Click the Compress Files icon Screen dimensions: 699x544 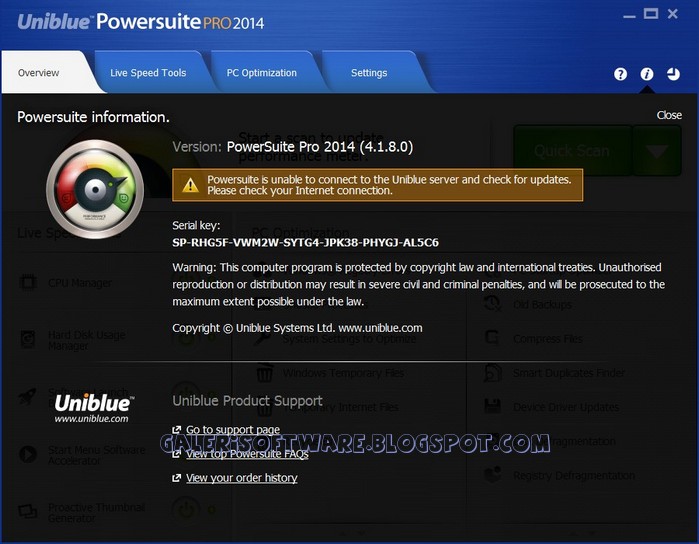[x=492, y=338]
